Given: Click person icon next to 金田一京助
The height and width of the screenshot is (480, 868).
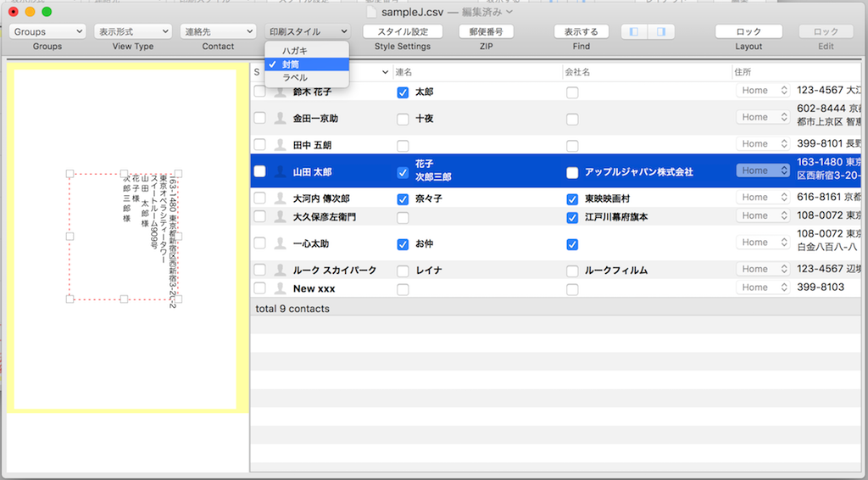Looking at the screenshot, I should (x=279, y=119).
